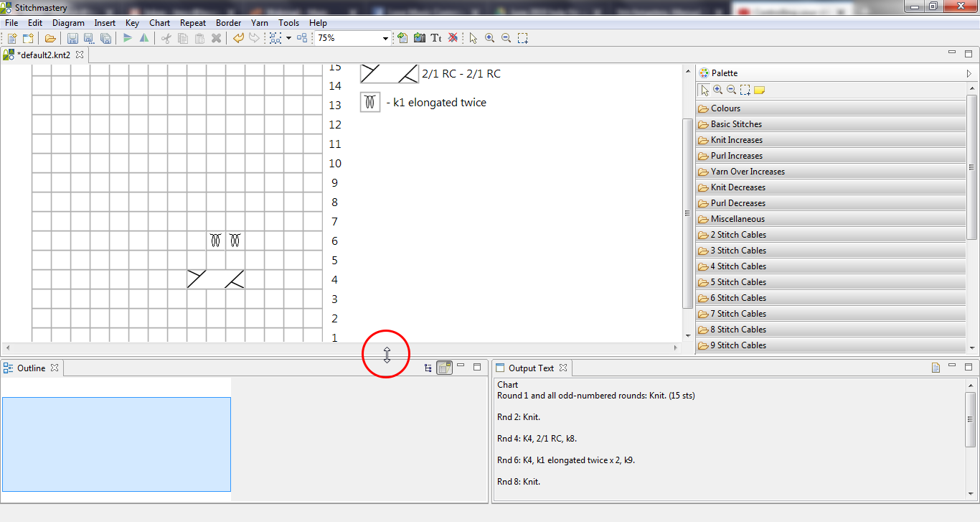Toggle the Outline tree view button
Viewport: 980px width, 522px height.
pos(428,368)
